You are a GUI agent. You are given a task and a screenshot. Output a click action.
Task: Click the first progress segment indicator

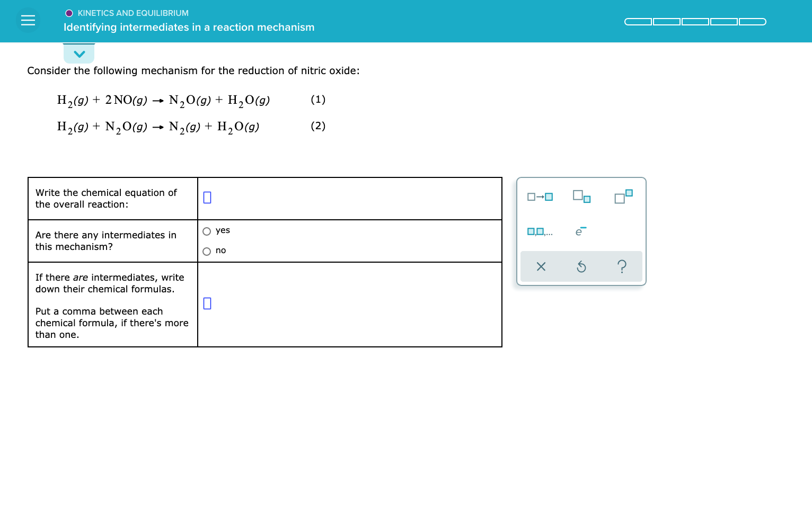[x=638, y=21]
